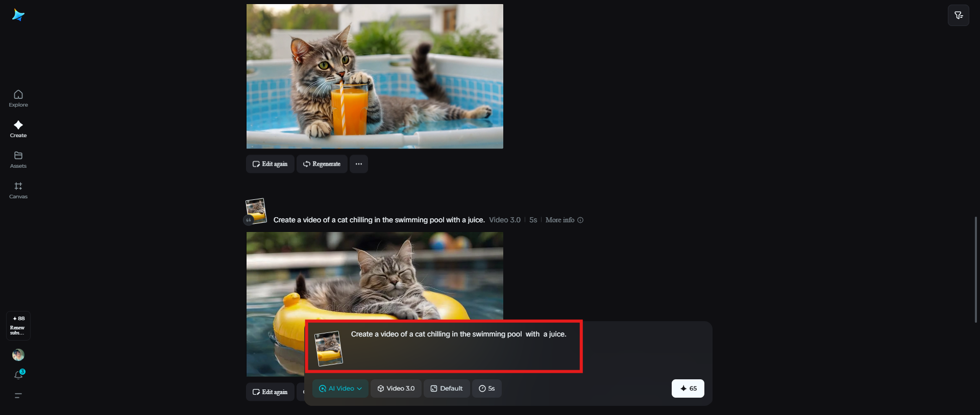Open the three-dot more options menu

point(359,164)
